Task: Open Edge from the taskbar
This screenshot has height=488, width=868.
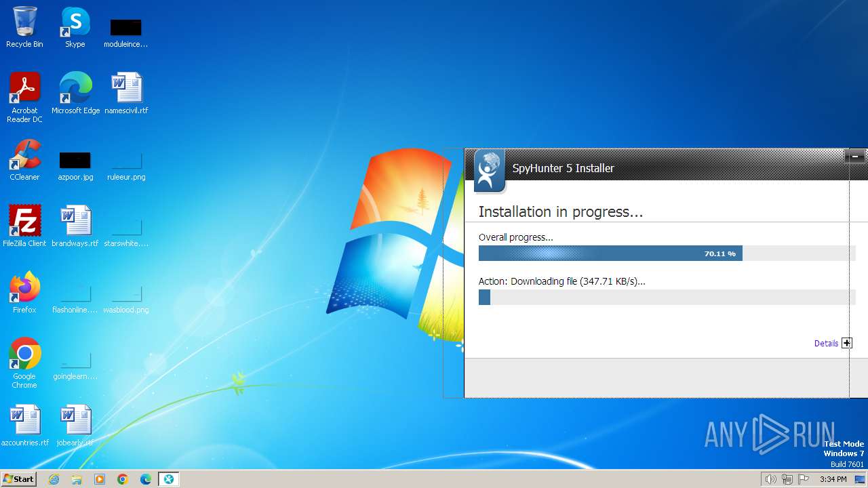Action: [x=146, y=479]
